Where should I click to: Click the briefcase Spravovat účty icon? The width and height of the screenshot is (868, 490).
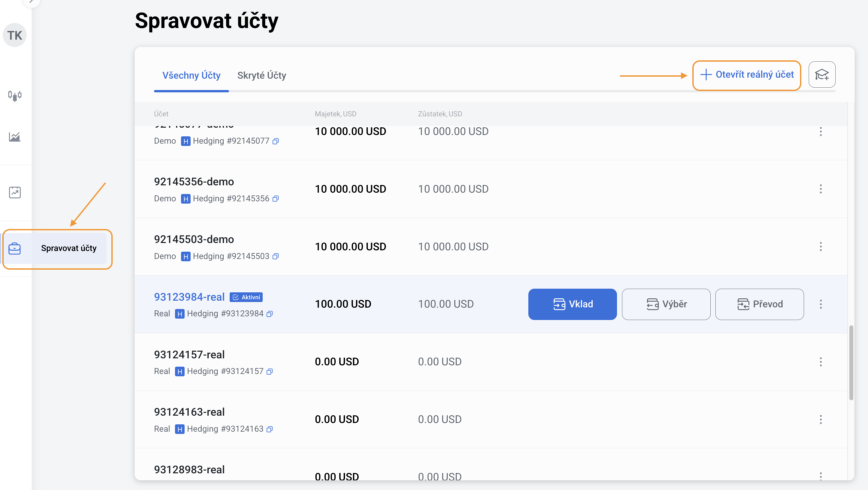pos(15,249)
